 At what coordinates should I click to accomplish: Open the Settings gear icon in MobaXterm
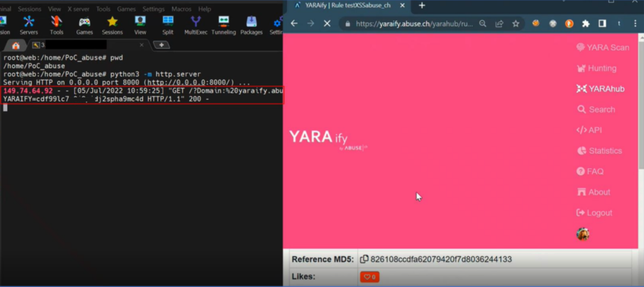[277, 26]
